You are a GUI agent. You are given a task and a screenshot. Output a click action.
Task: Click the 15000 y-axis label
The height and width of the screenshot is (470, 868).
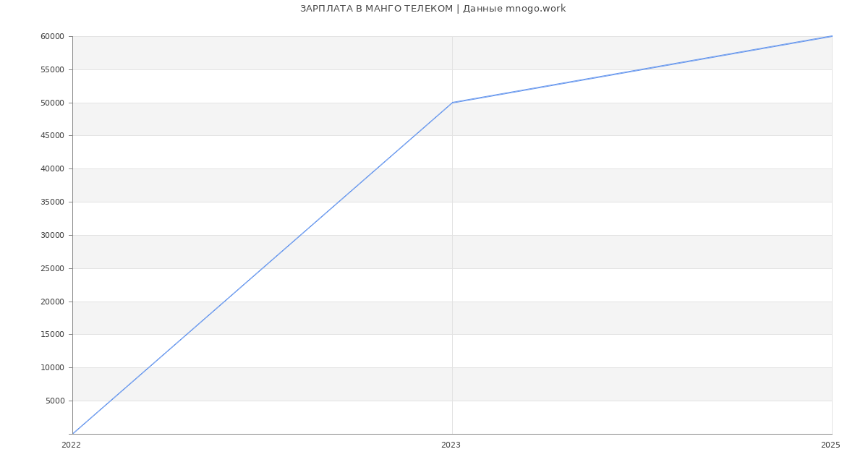[x=52, y=335]
